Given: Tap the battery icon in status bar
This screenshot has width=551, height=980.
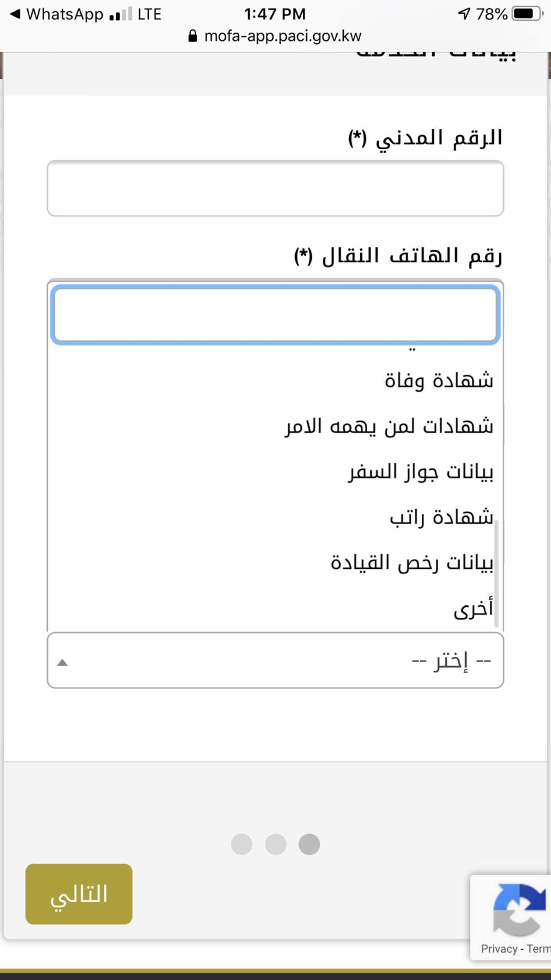Looking at the screenshot, I should 528,14.
